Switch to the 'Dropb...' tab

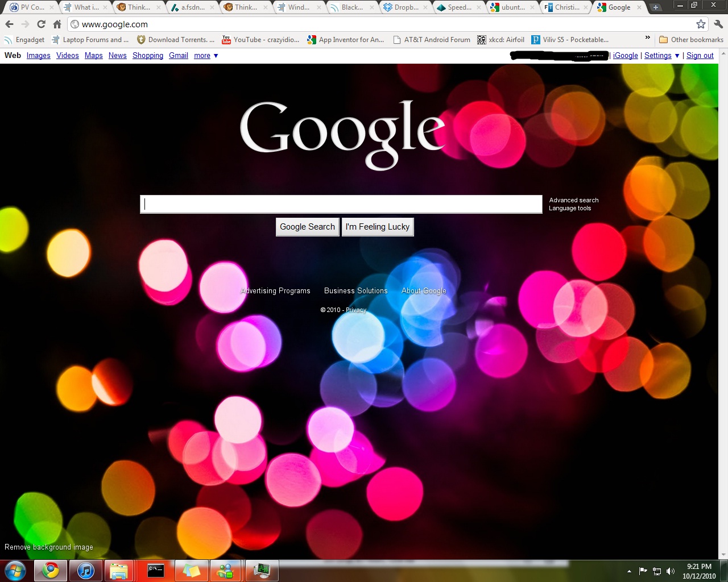click(406, 7)
